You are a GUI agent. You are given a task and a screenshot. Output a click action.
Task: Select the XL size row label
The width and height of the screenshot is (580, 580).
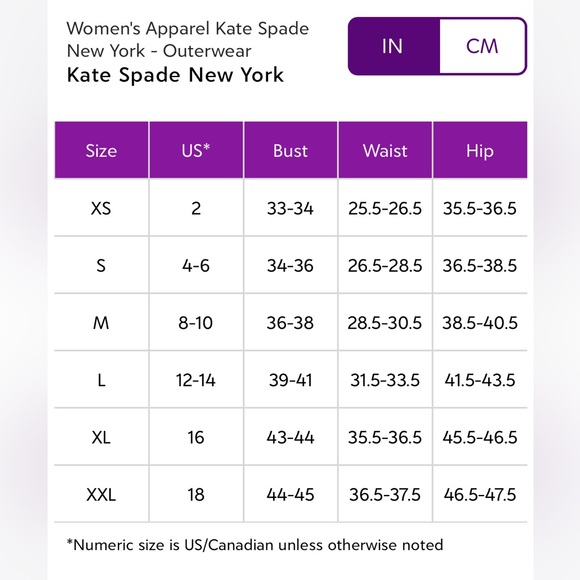point(101,438)
